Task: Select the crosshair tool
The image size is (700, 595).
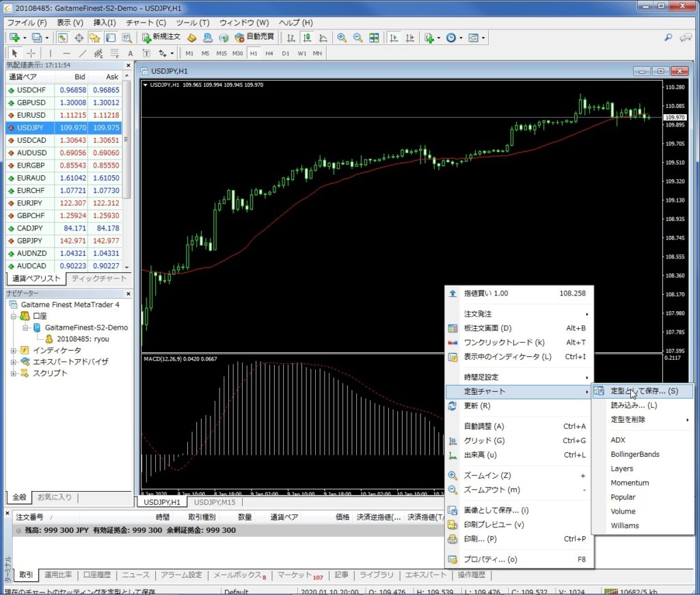Action: [x=31, y=53]
